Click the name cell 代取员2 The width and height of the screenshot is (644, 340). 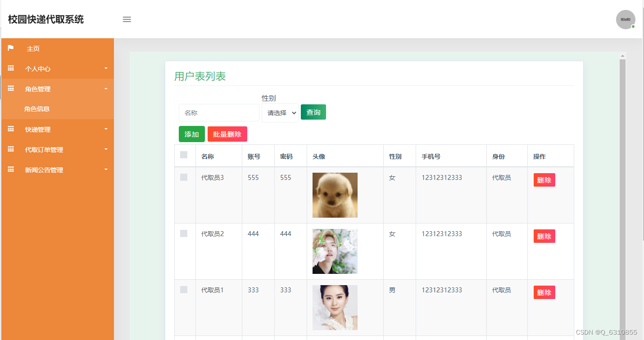(x=213, y=234)
